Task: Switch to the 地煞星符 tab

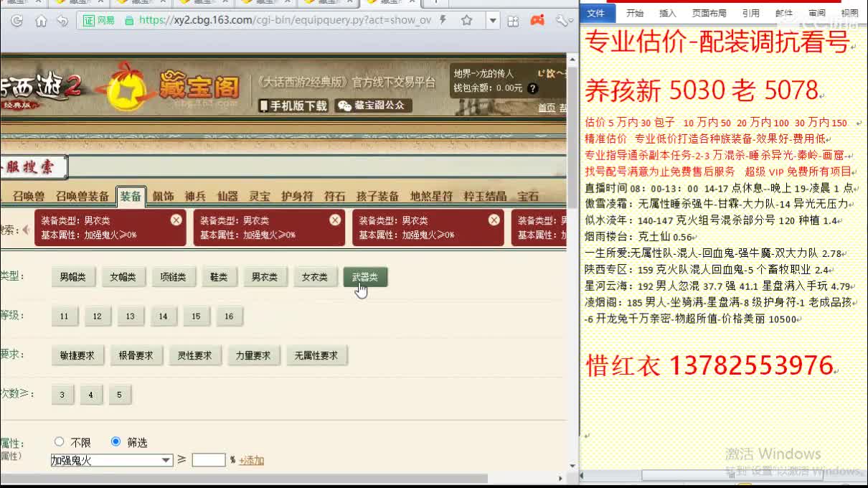Action: tap(431, 196)
